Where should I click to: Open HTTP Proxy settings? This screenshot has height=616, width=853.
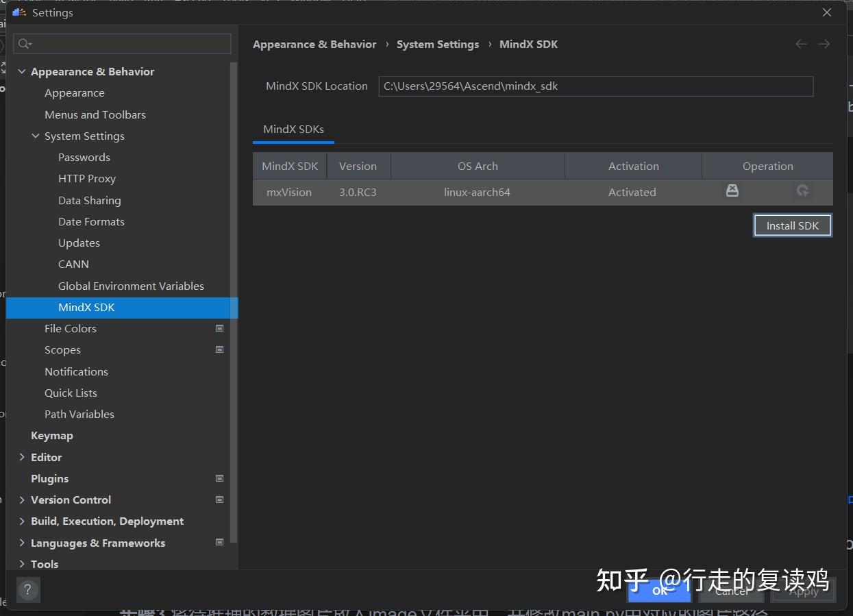tap(87, 178)
